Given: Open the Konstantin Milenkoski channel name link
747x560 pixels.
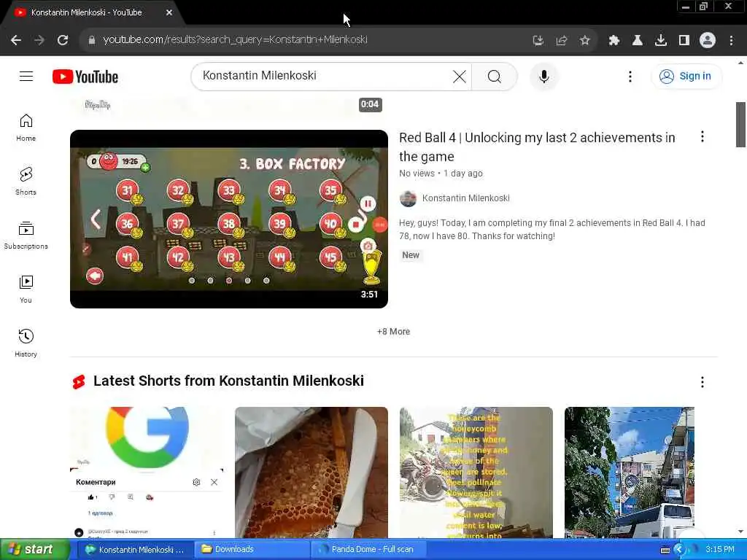Looking at the screenshot, I should pyautogui.click(x=465, y=198).
